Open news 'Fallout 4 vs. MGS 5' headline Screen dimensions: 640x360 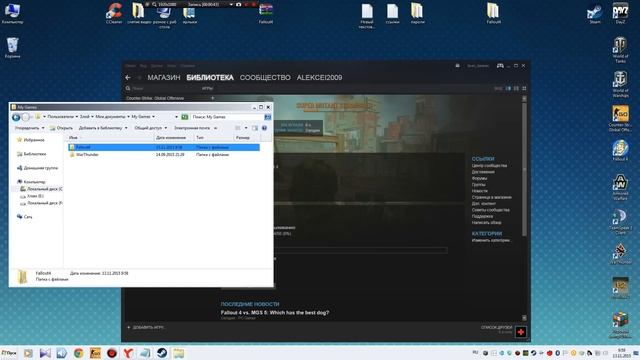coord(275,313)
